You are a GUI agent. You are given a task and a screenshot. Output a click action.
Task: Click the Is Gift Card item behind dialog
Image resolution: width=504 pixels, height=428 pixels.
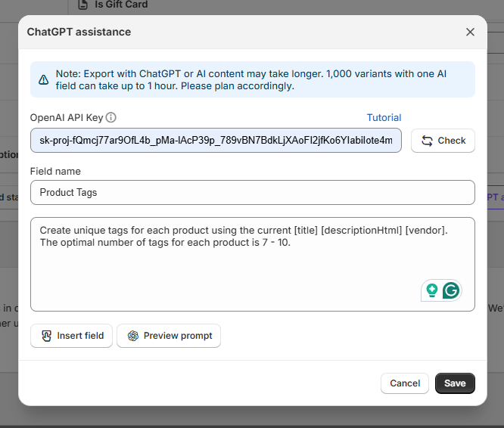(x=114, y=5)
